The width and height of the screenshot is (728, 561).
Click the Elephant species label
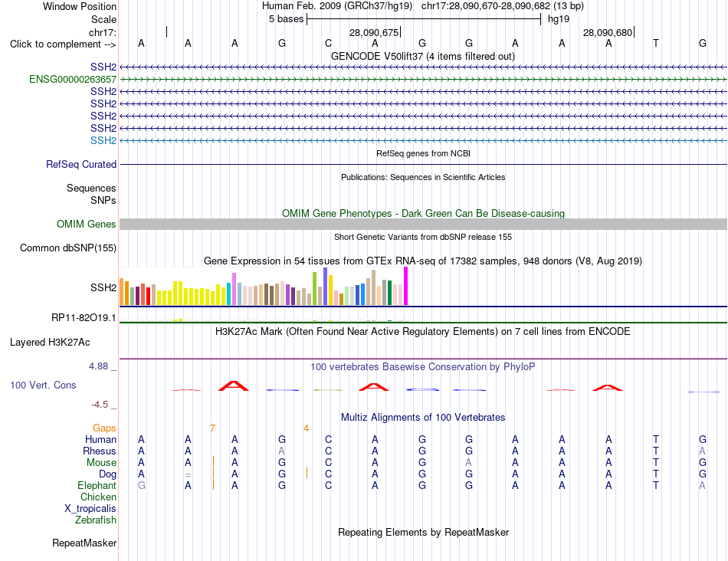[97, 485]
